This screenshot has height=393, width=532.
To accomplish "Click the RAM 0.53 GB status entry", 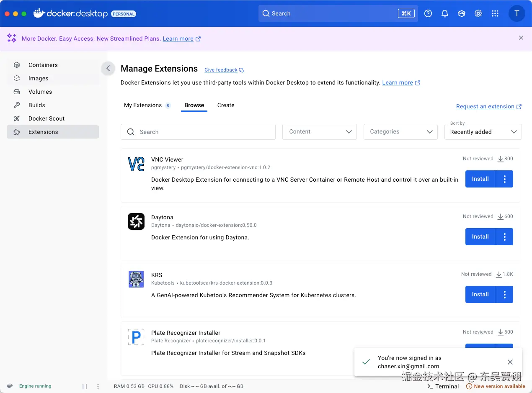I will coord(129,386).
